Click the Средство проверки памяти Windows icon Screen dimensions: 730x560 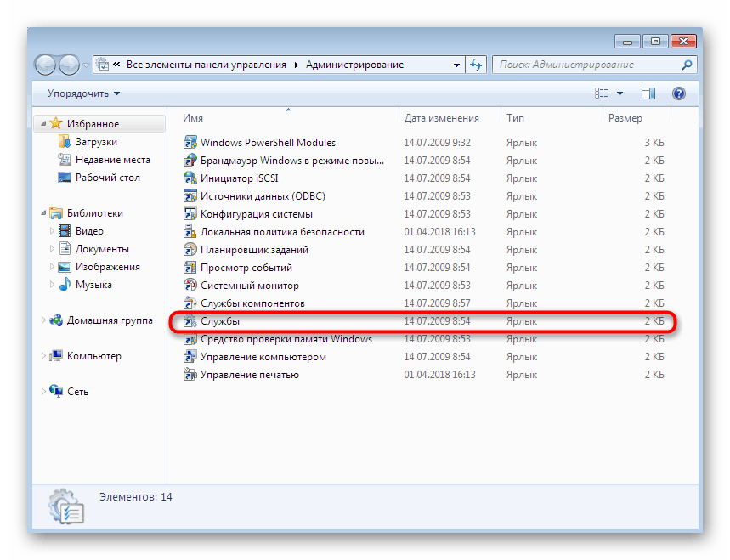coord(190,339)
